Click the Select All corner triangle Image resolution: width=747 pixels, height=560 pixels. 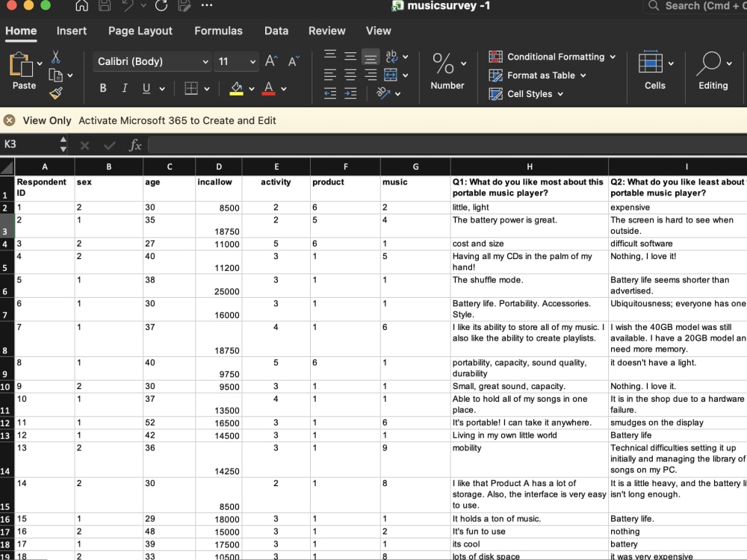[x=7, y=167]
